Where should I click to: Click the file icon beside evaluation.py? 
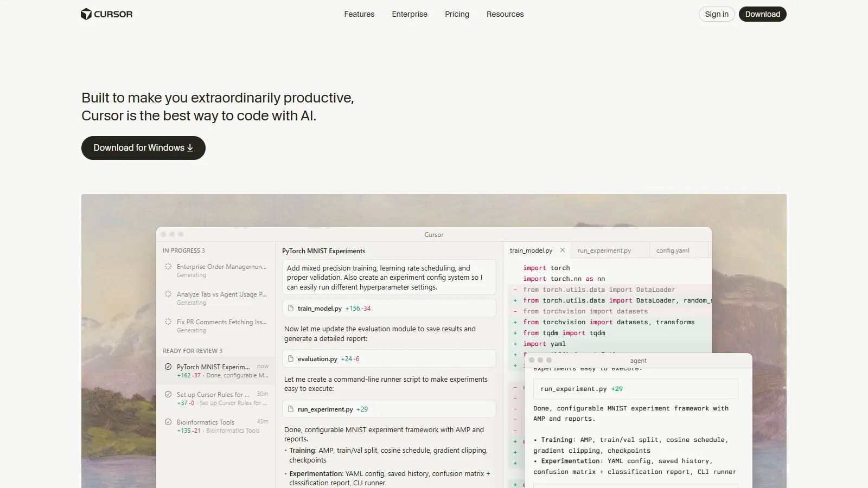(291, 358)
